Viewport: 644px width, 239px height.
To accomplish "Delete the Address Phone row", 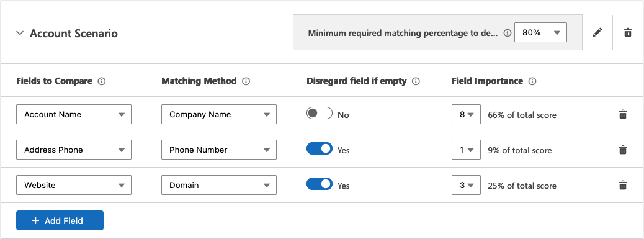I will [623, 150].
